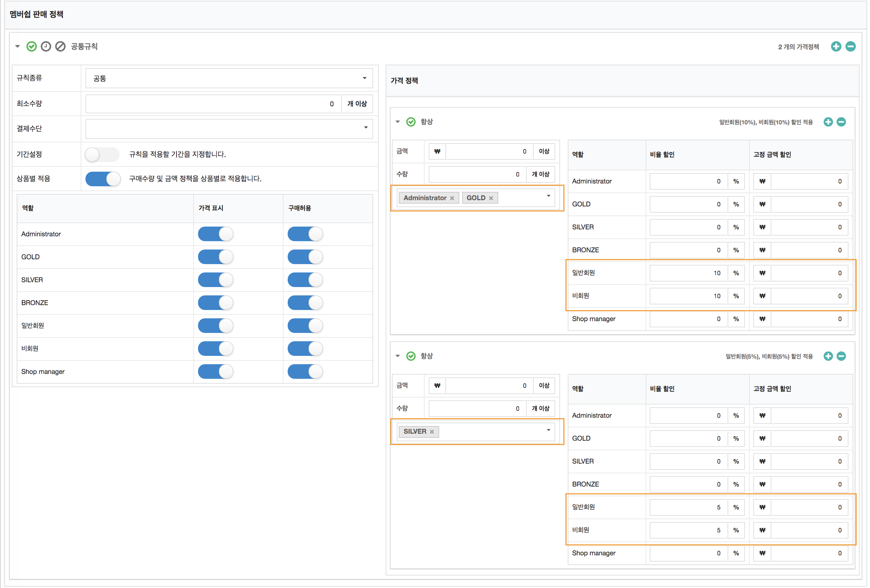Click the green check icon beside 공통규칙
The width and height of the screenshot is (870, 588).
point(32,47)
